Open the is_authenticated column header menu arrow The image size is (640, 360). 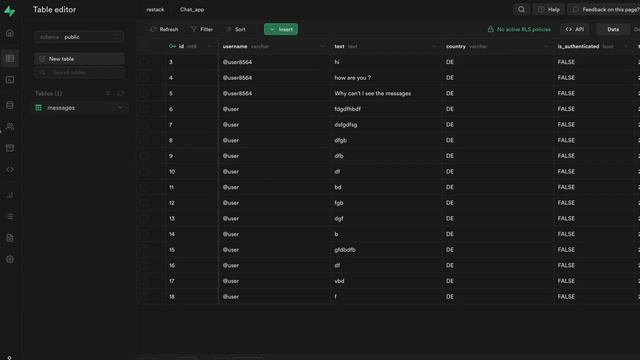click(626, 47)
